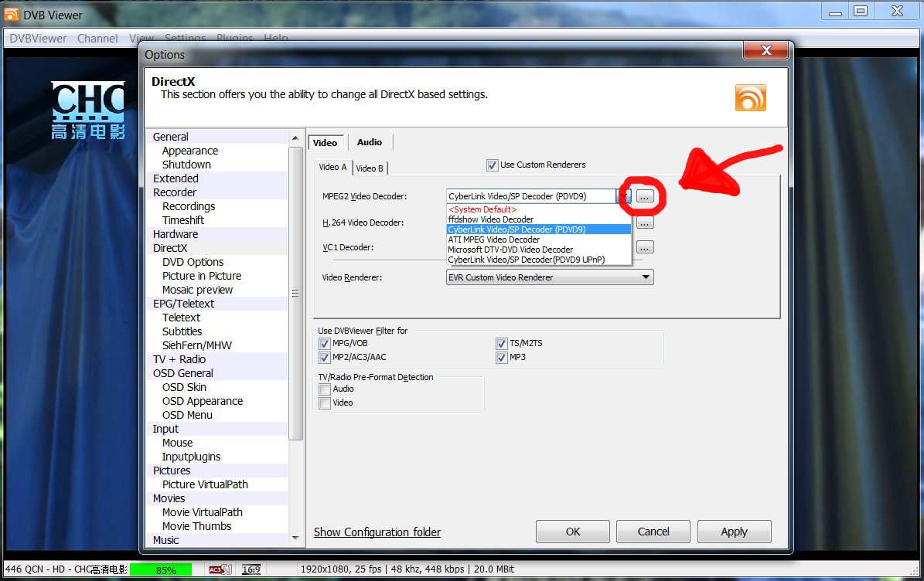Open Show Configuration folder link
This screenshot has width=924, height=581.
coord(377,532)
